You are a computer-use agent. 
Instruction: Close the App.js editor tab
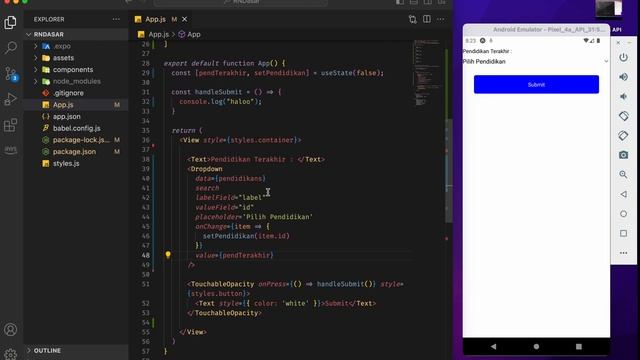[x=184, y=19]
